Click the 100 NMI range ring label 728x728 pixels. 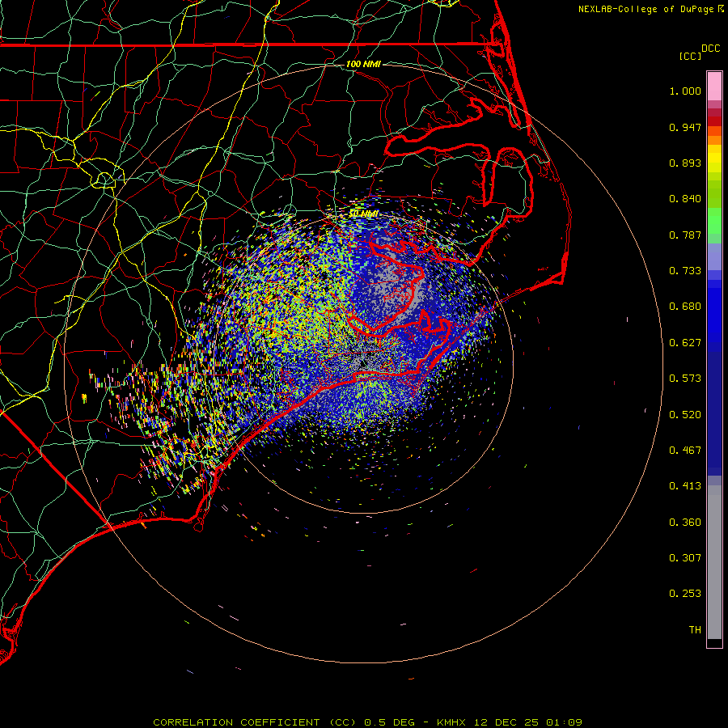coord(363,64)
